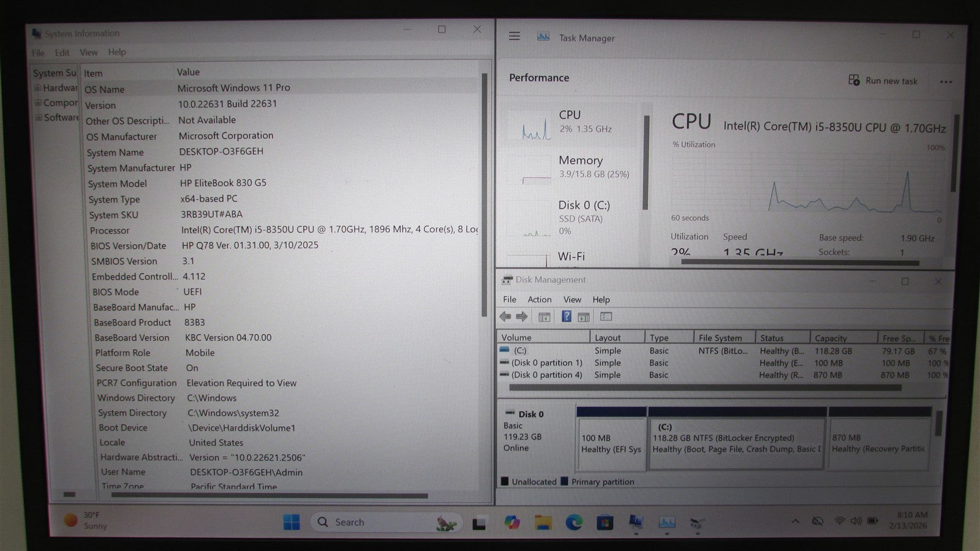This screenshot has height=551, width=980.
Task: Click the Back navigation arrow in Disk Management
Action: pyautogui.click(x=505, y=317)
